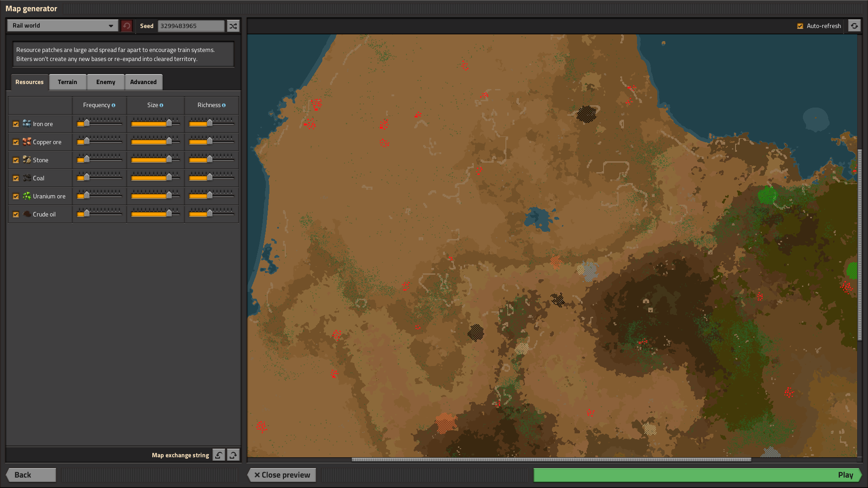868x488 pixels.
Task: Disable Copper ore generation checkbox
Action: tap(16, 142)
